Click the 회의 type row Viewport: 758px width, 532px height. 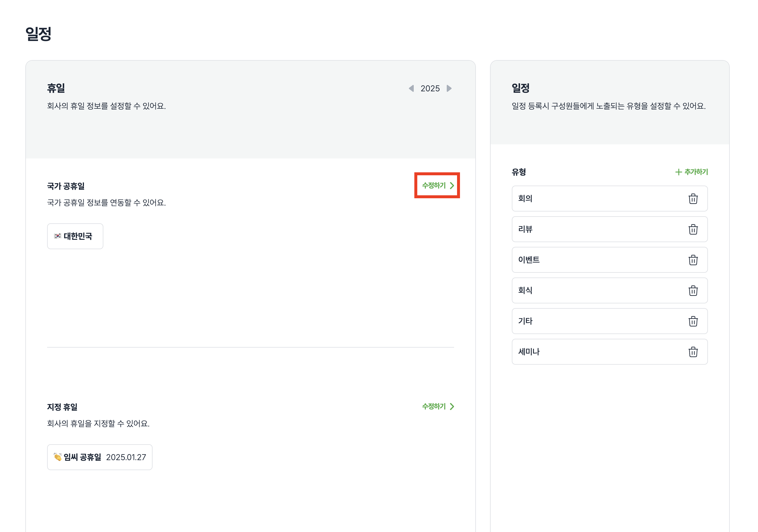(594, 199)
